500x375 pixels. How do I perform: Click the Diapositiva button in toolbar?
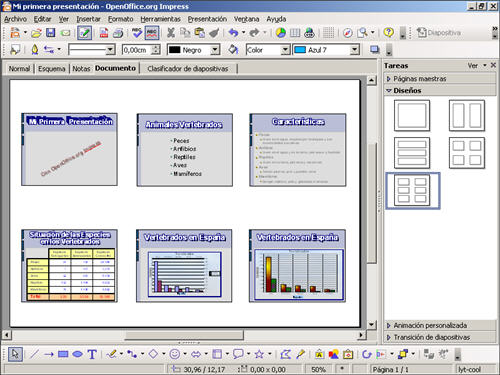439,33
